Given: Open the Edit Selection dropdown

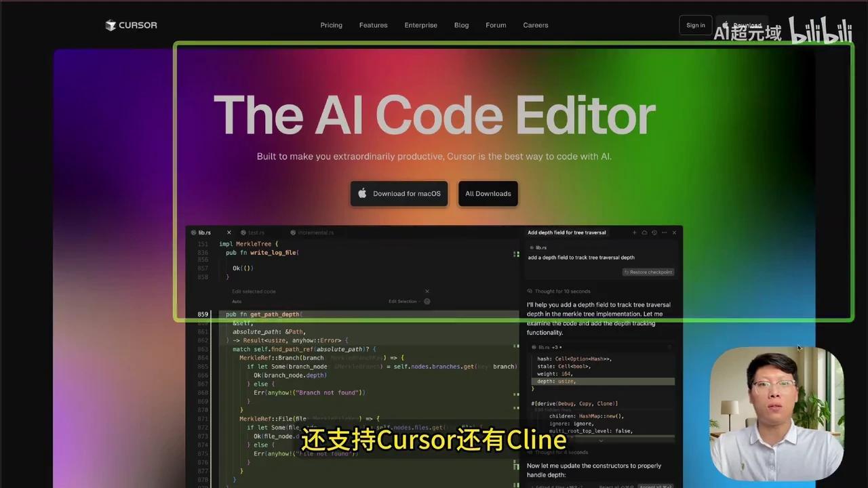Looking at the screenshot, I should [x=406, y=301].
